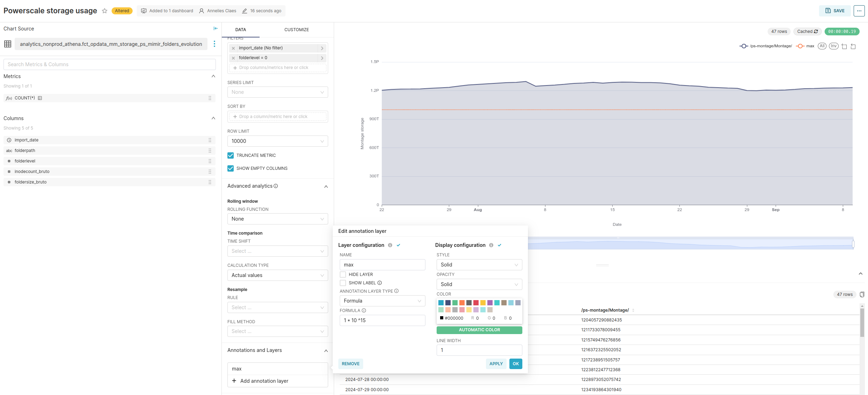The height and width of the screenshot is (395, 868).
Task: Click info icon beside SHOW LABEL
Action: pyautogui.click(x=380, y=283)
